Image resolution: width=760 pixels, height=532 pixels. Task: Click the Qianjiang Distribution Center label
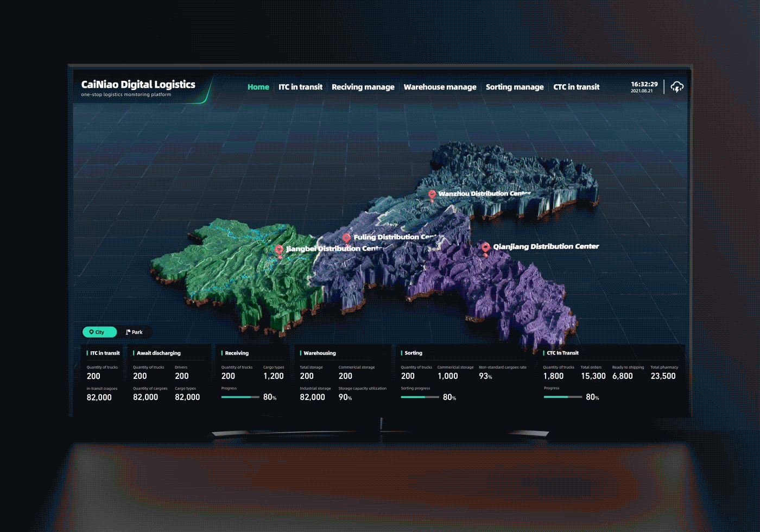[x=546, y=246]
